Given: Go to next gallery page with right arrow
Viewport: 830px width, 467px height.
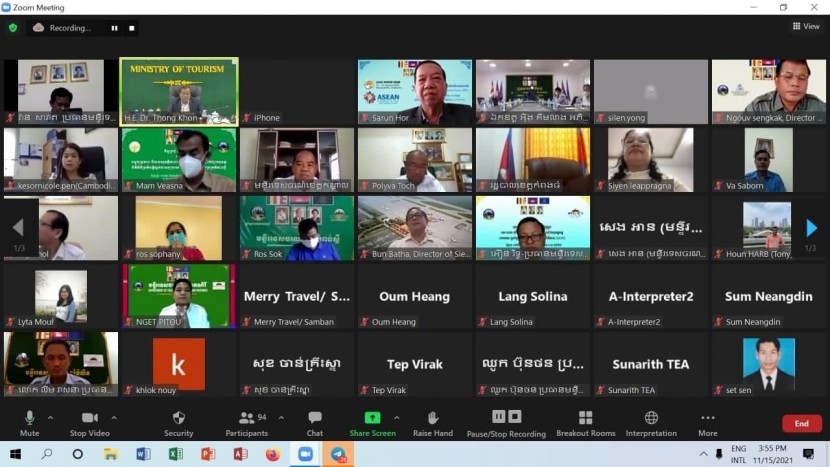Looking at the screenshot, I should tap(811, 229).
